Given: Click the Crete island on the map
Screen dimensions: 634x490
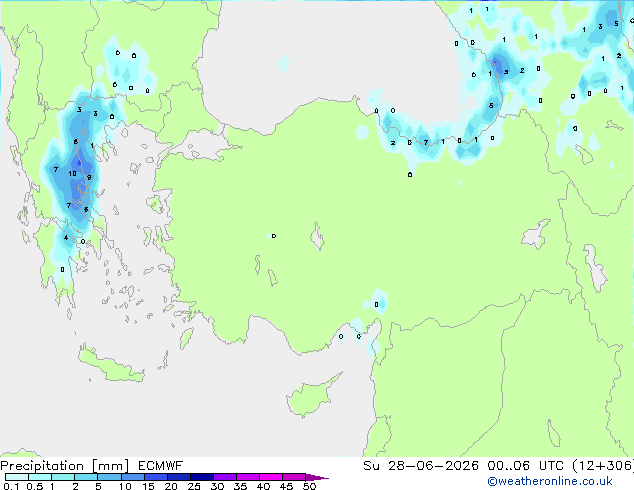Looking at the screenshot, I should click(x=111, y=364).
